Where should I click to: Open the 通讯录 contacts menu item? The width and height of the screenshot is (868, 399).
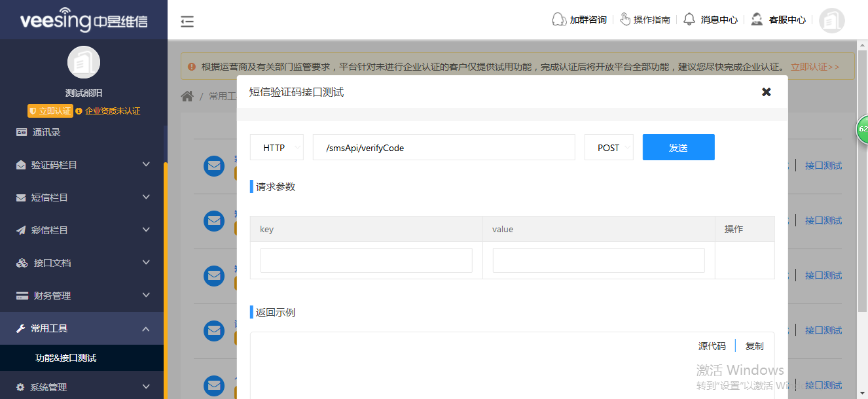pos(82,132)
